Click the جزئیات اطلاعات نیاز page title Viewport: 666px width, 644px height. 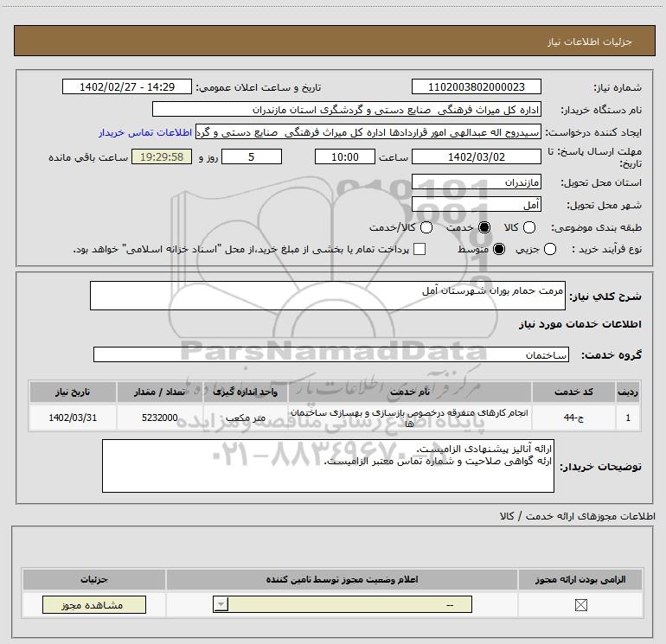[x=589, y=41]
